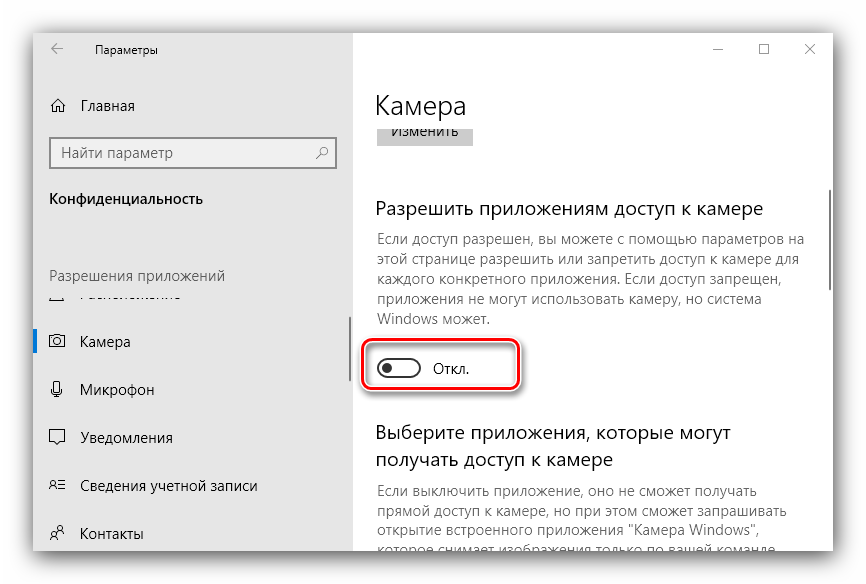Click the microphone icon in sidebar
This screenshot has height=584, width=866.
[x=58, y=390]
